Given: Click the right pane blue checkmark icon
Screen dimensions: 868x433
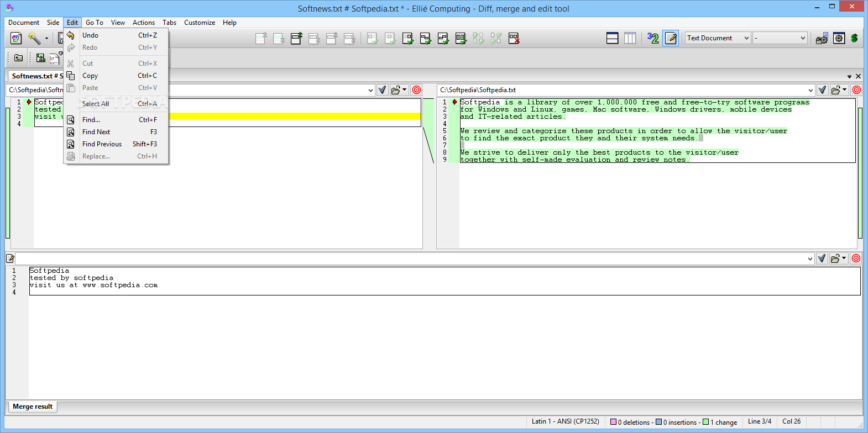Looking at the screenshot, I should 822,90.
